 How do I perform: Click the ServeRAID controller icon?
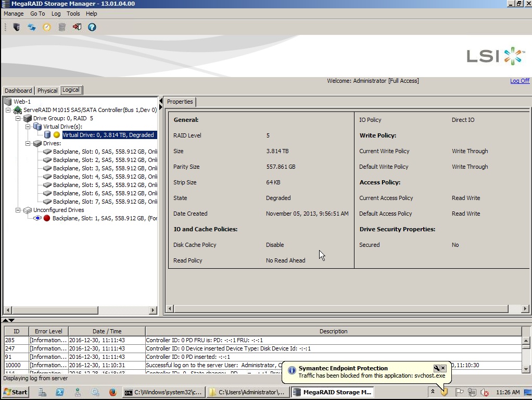pos(17,110)
